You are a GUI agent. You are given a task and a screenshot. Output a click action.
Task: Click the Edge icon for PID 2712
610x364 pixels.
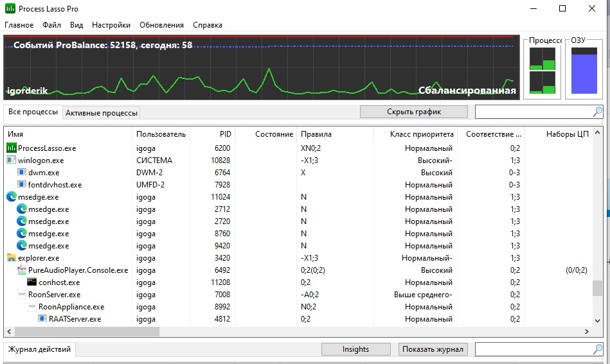22,209
